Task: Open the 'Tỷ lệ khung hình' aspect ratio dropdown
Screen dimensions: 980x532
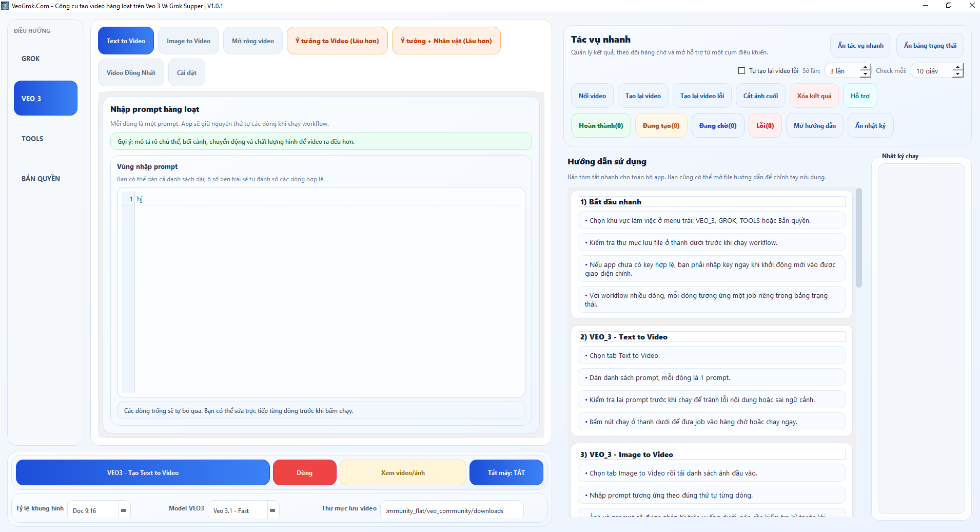Action: (x=124, y=510)
